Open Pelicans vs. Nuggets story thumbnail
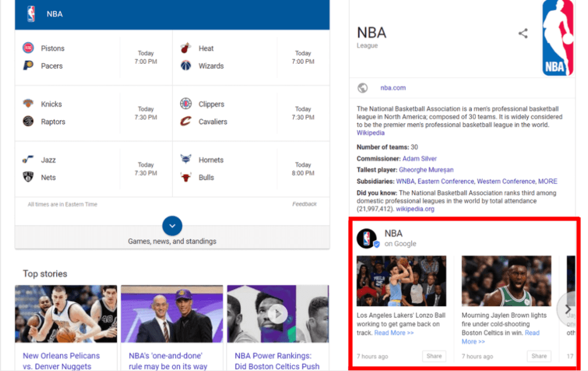Screen dimensions: 588x371 pos(66,314)
